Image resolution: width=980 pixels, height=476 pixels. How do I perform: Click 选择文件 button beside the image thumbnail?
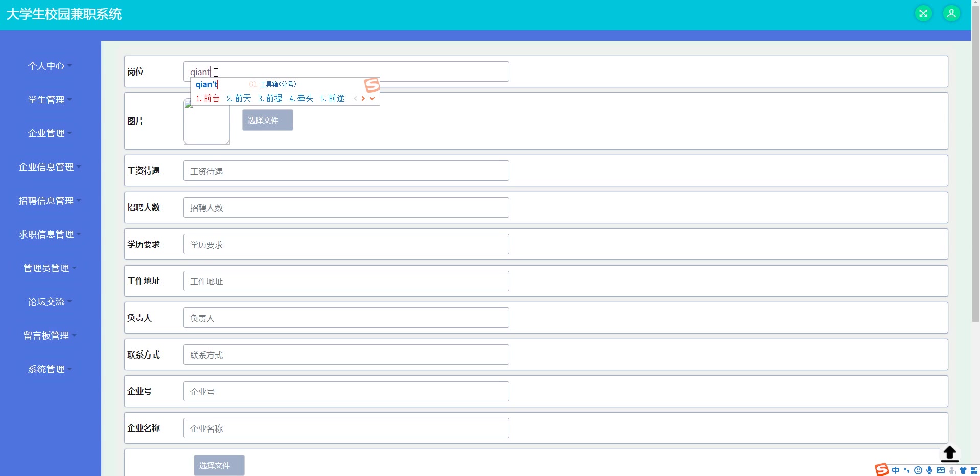[268, 120]
